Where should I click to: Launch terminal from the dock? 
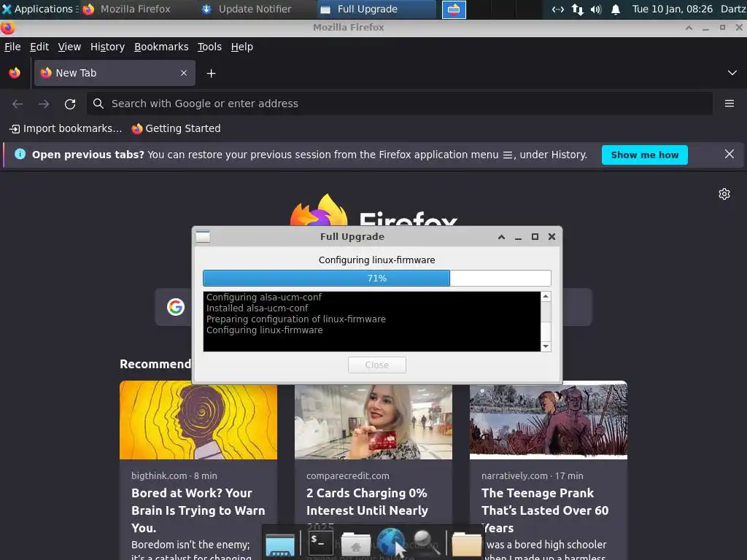pyautogui.click(x=320, y=543)
